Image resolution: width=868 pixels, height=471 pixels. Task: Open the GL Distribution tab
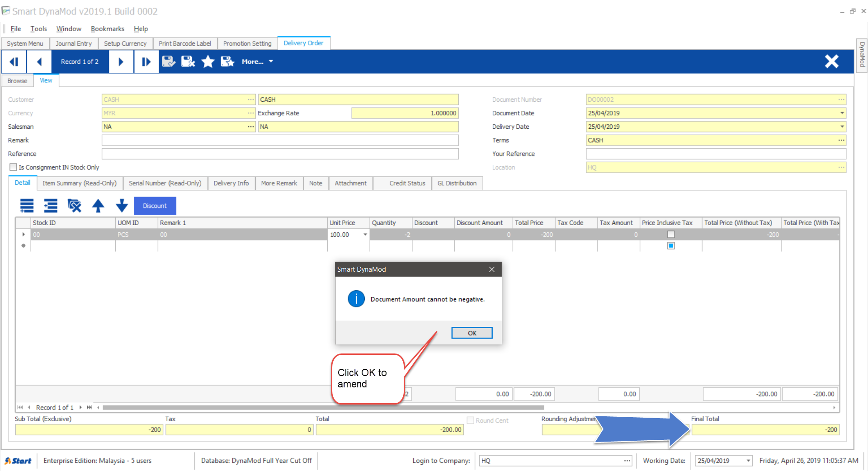coord(457,183)
